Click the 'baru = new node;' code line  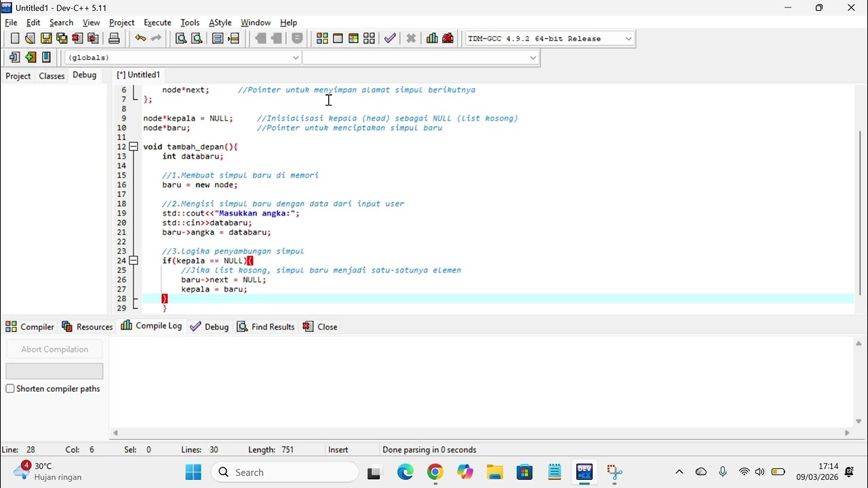199,184
